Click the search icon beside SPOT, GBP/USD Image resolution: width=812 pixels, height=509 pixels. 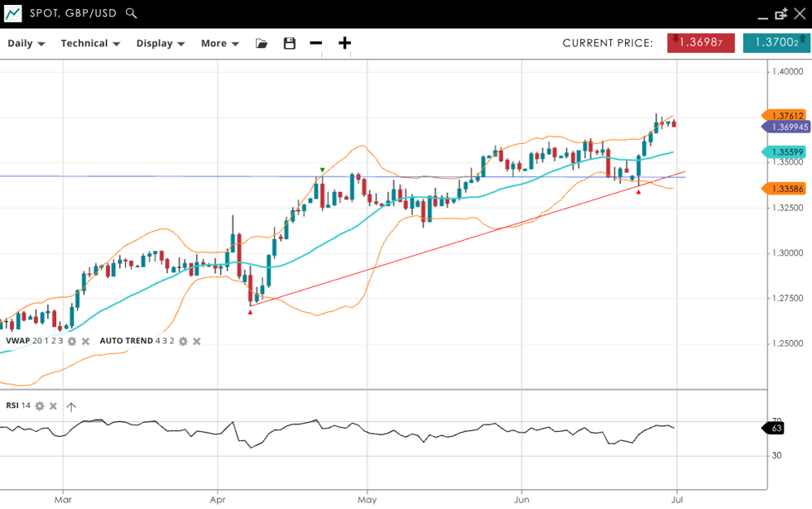pos(132,14)
